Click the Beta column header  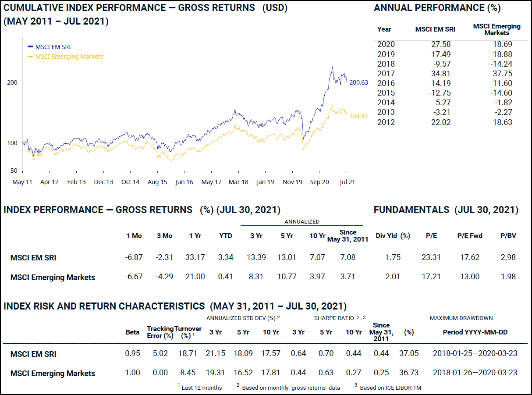(132, 332)
